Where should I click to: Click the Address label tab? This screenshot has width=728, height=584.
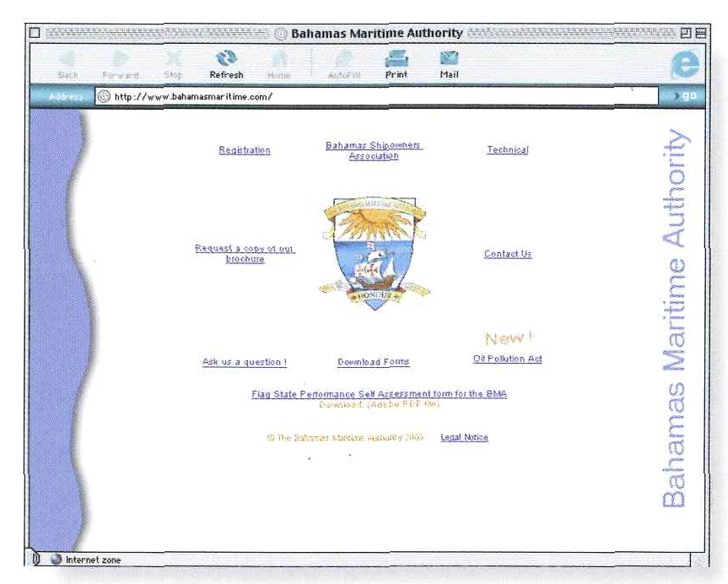point(66,96)
